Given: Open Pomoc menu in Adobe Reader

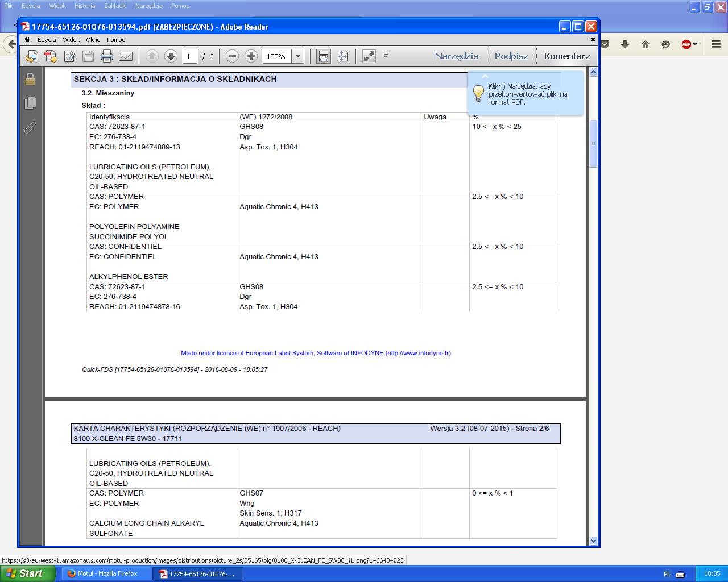Looking at the screenshot, I should pos(116,40).
